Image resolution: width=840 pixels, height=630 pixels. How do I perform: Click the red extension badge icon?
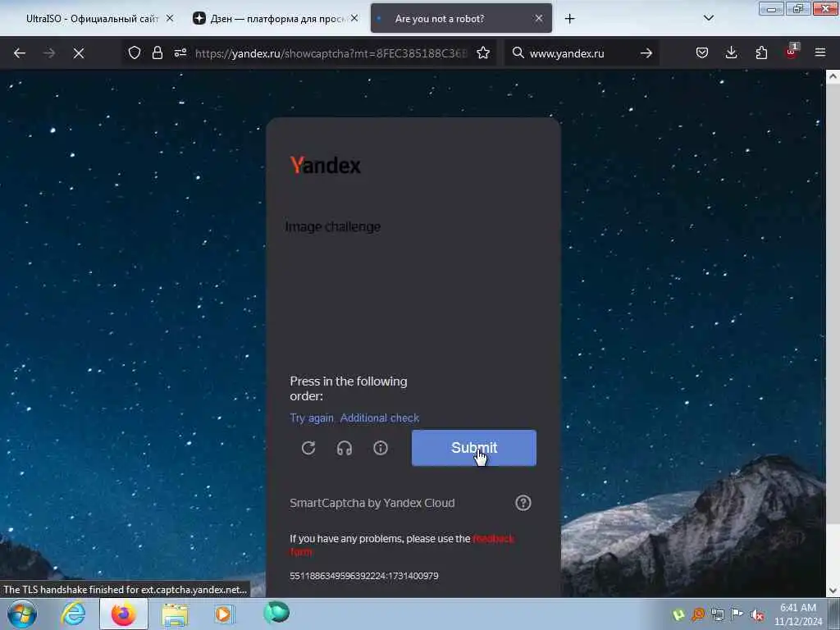point(792,52)
